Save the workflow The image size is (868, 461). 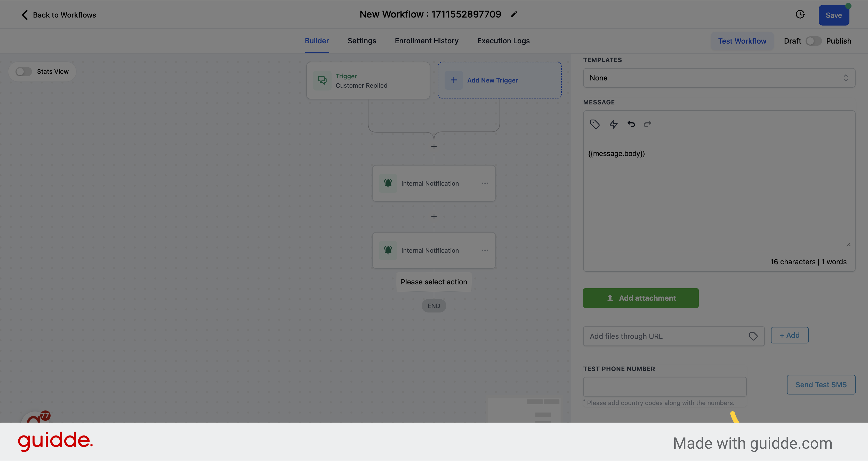(834, 15)
